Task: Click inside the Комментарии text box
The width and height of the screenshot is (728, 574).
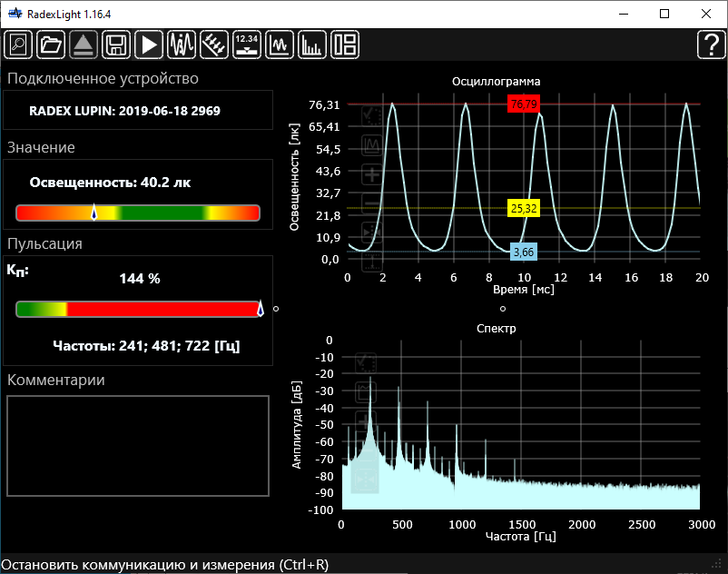Action: 138,445
